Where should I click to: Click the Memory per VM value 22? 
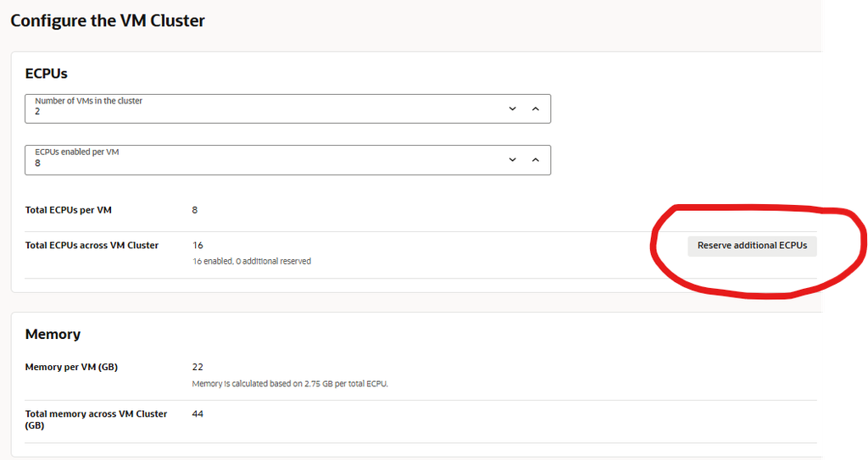[x=198, y=367]
